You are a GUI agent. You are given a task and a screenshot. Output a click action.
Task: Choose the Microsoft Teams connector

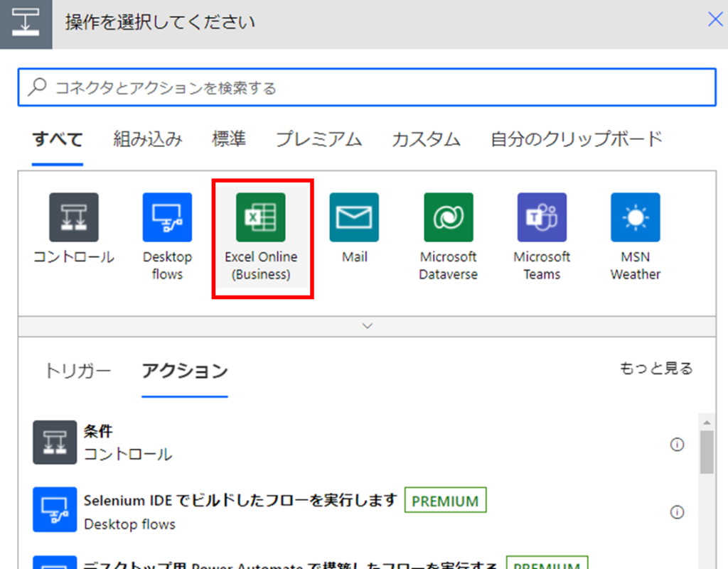pyautogui.click(x=542, y=217)
